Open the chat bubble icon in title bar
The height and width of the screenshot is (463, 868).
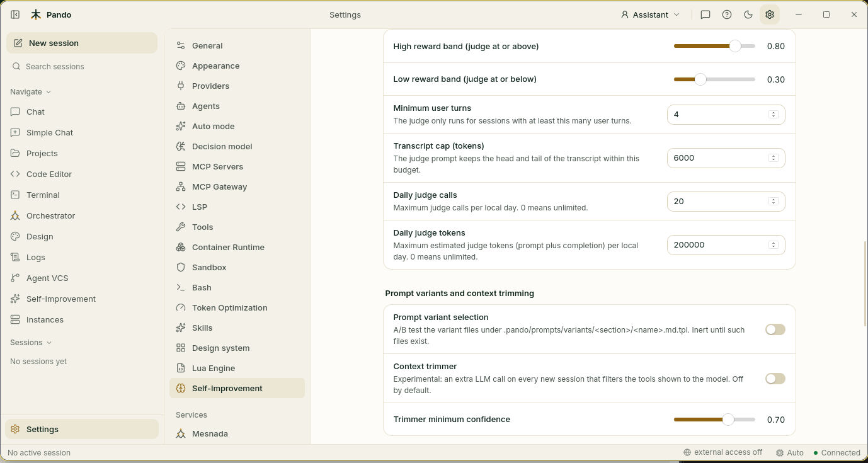pyautogui.click(x=705, y=14)
